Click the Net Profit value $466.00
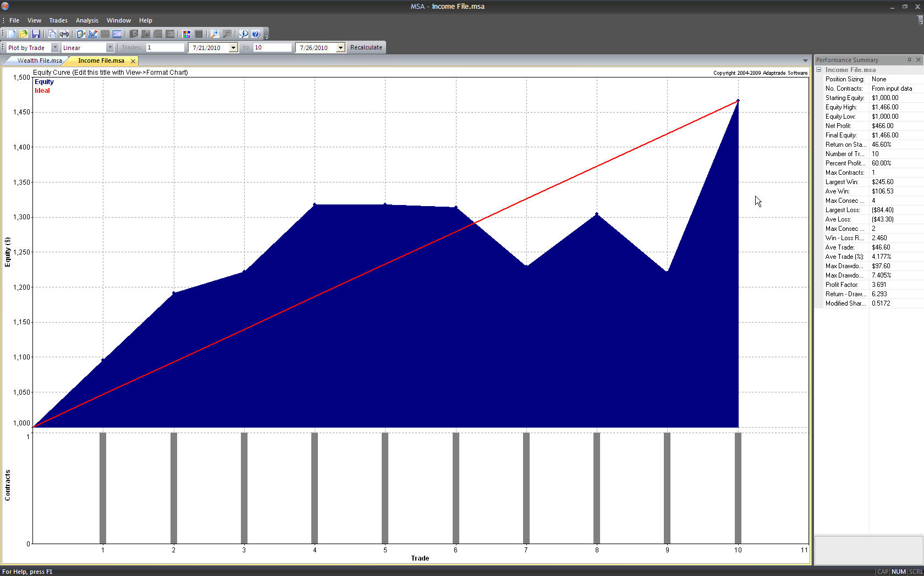This screenshot has height=576, width=924. coord(883,126)
